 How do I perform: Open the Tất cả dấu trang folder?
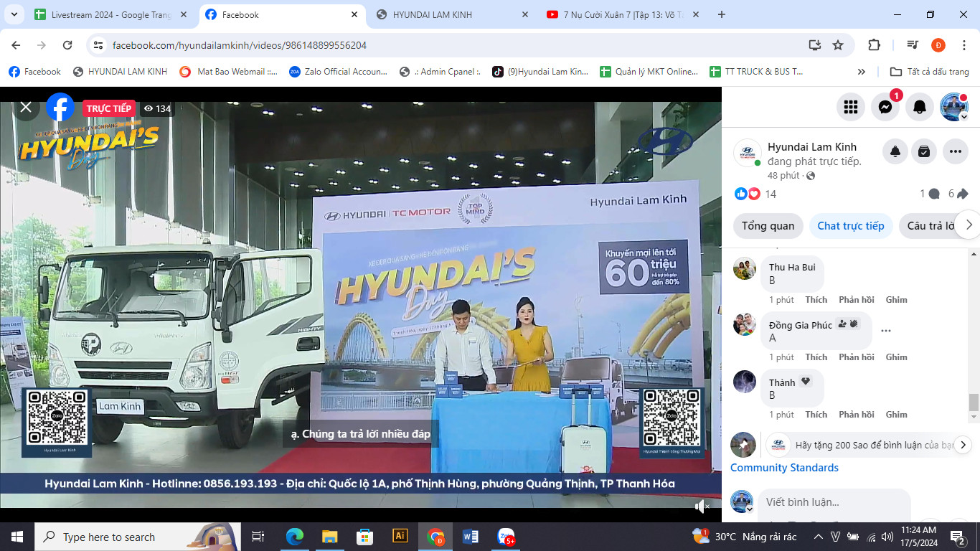(x=930, y=72)
